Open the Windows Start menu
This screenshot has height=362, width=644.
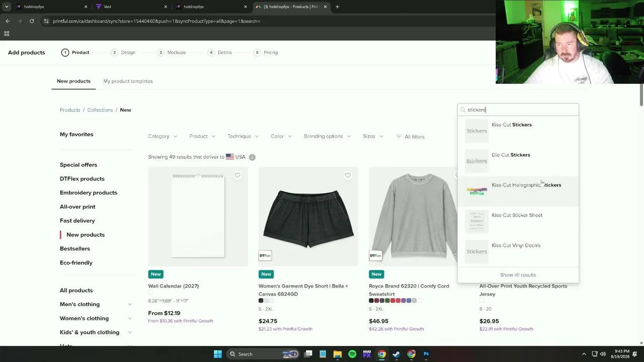pyautogui.click(x=218, y=354)
